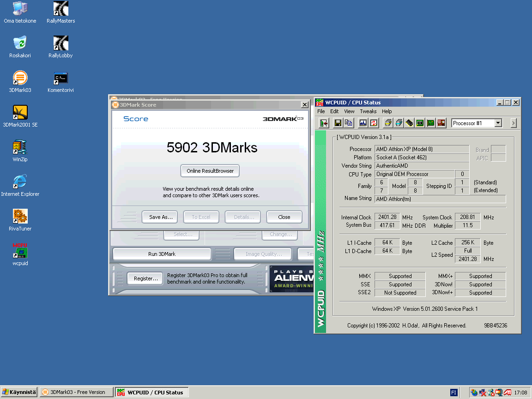The height and width of the screenshot is (399, 532).
Task: Click the copy icon in WCPUID toolbar
Action: tap(349, 123)
